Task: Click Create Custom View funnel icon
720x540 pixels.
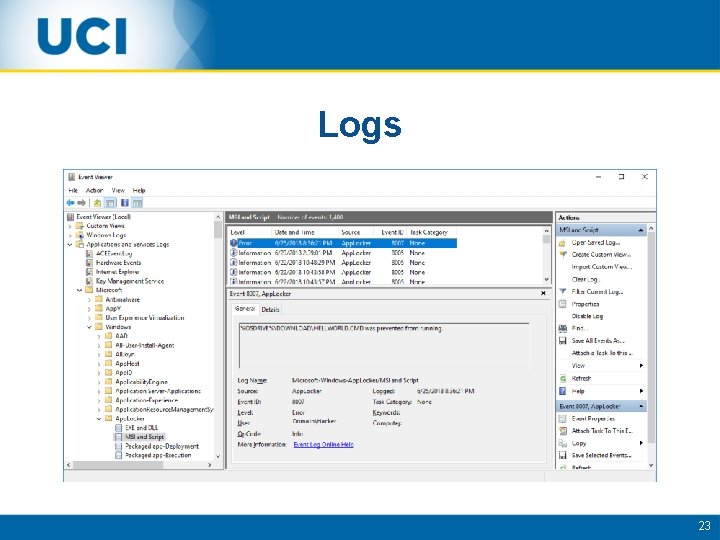Action: click(x=562, y=254)
